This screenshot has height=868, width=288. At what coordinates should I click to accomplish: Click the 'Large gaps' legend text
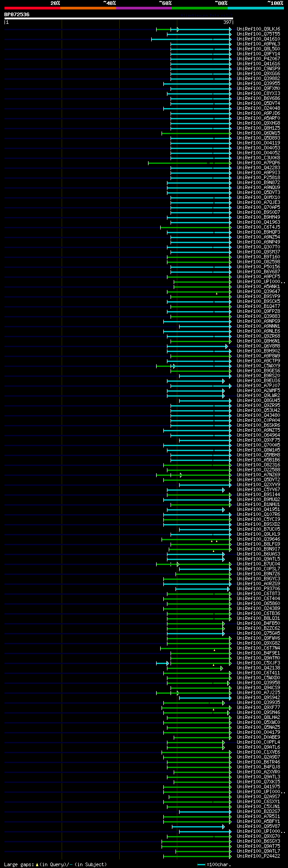pyautogui.click(x=18, y=864)
